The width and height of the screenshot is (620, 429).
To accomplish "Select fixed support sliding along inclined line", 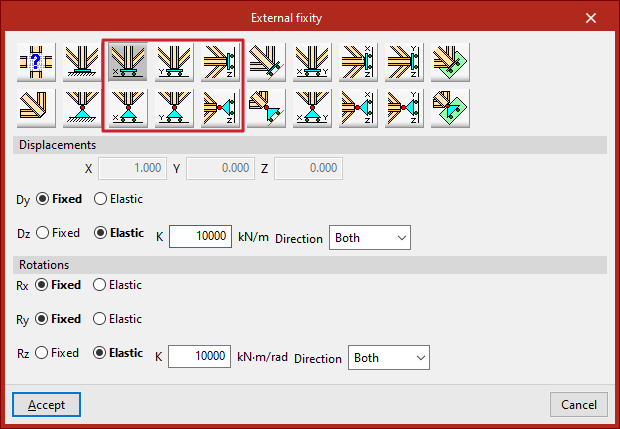I will coord(266,62).
